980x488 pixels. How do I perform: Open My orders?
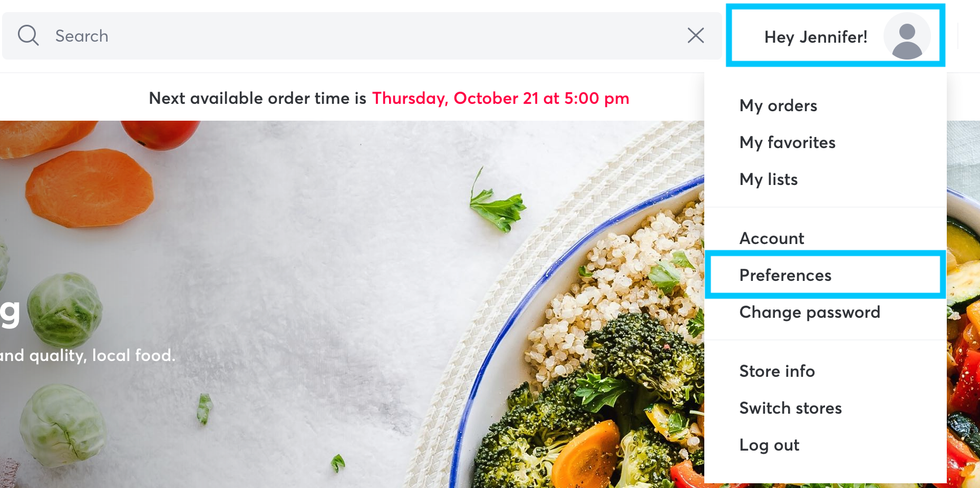[x=778, y=105]
